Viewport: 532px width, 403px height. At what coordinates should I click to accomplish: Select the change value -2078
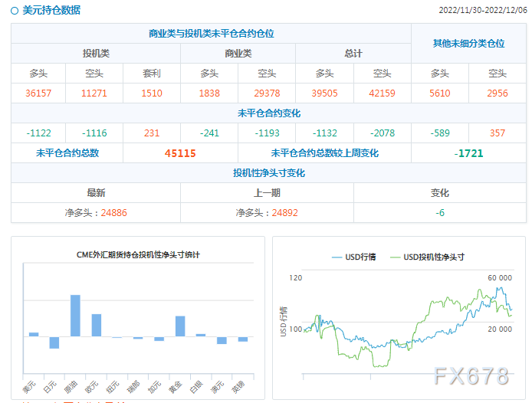pos(382,133)
